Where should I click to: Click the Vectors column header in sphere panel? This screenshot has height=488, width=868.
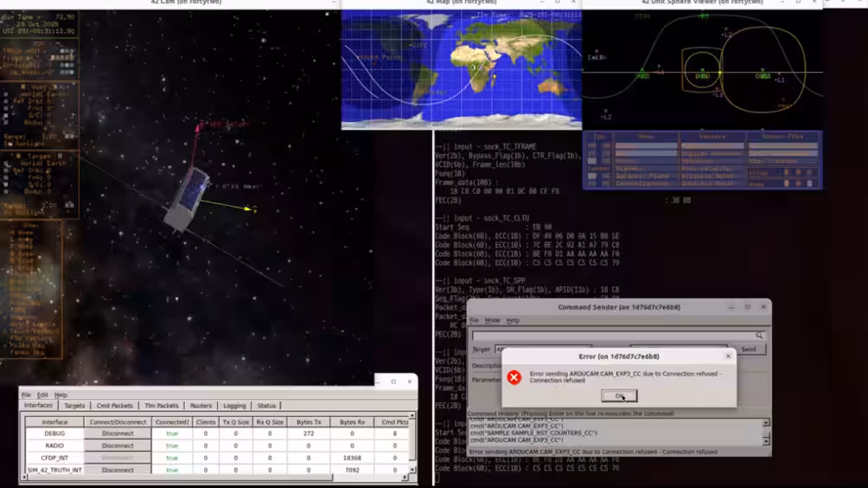(x=712, y=136)
